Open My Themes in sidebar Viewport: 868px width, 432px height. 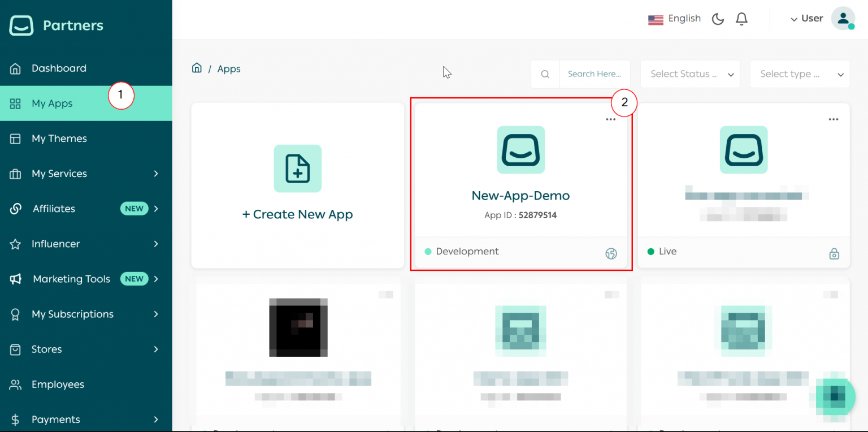pos(86,139)
